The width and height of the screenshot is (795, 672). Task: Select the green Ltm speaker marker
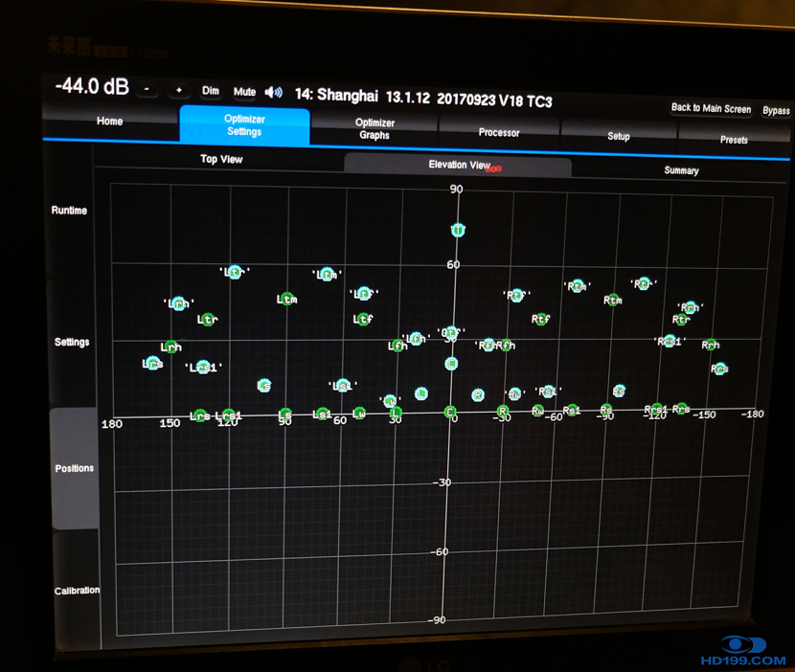[286, 301]
